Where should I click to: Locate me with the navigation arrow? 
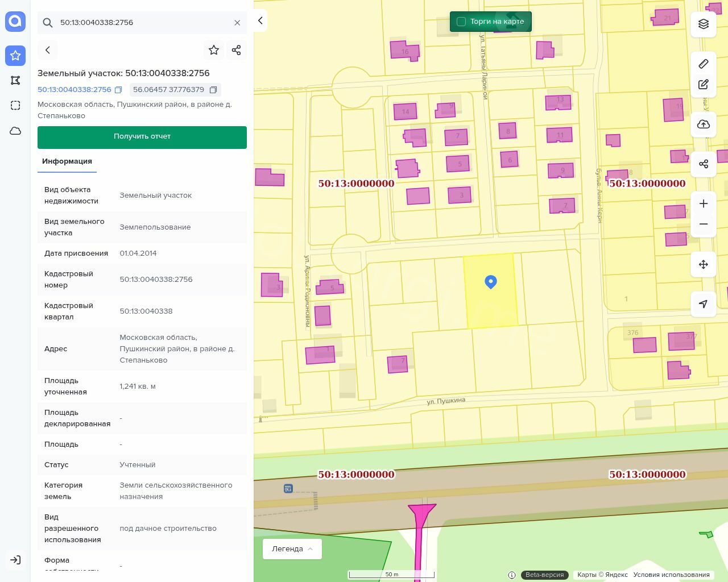click(704, 304)
